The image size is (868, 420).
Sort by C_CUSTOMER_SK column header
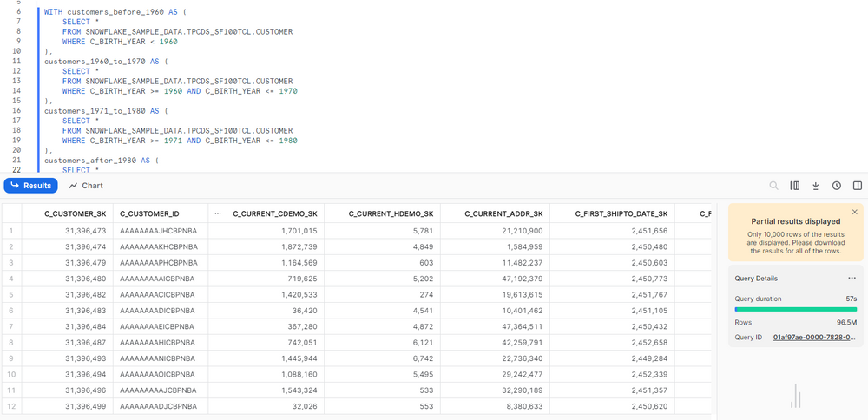(x=75, y=213)
